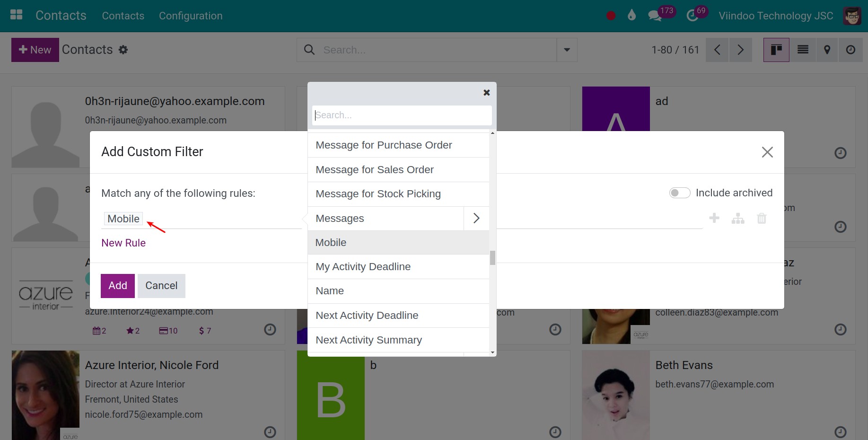
Task: Expand the Messages field sub-options chevron
Action: coord(476,218)
